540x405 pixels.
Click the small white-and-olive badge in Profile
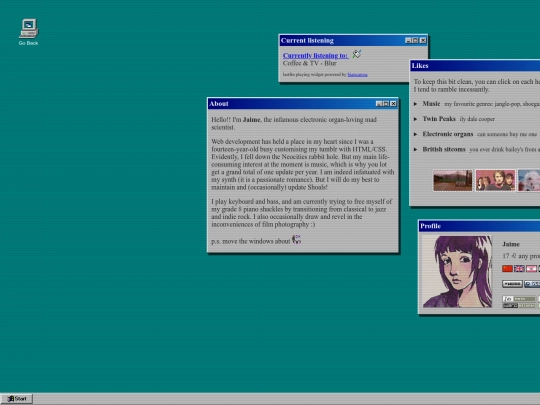[519, 299]
